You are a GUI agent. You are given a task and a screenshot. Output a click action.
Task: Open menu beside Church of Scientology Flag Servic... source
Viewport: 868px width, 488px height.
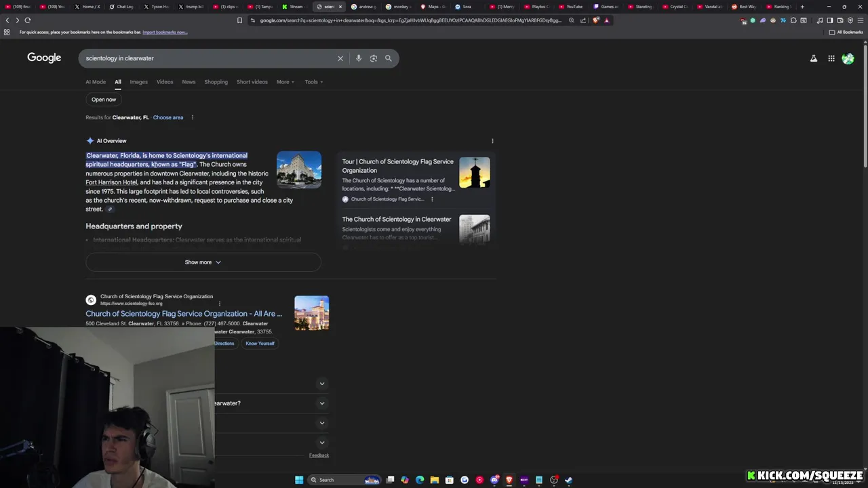click(x=432, y=199)
